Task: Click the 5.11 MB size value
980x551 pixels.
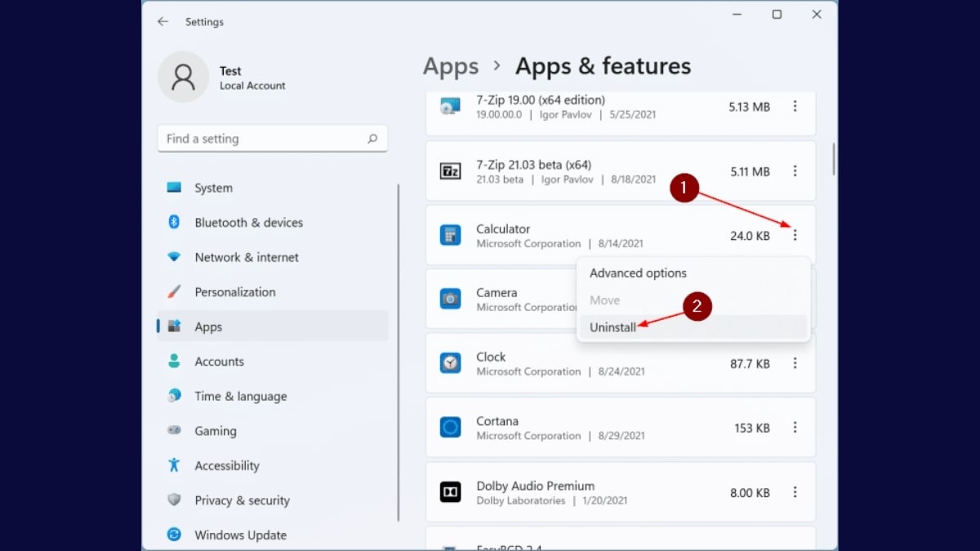Action: point(749,171)
